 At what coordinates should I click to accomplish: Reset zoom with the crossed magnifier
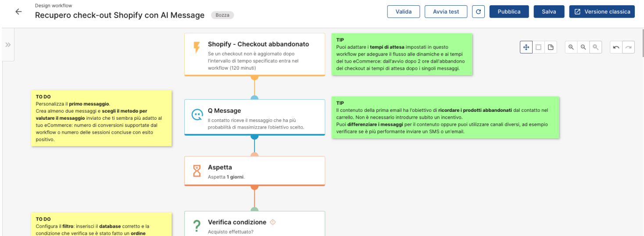(595, 47)
